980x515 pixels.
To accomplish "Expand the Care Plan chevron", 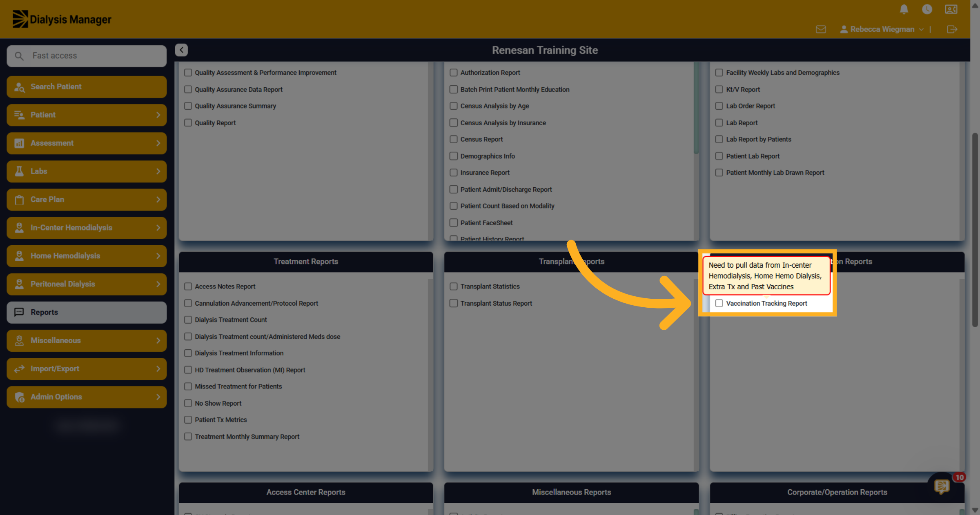I will 158,200.
